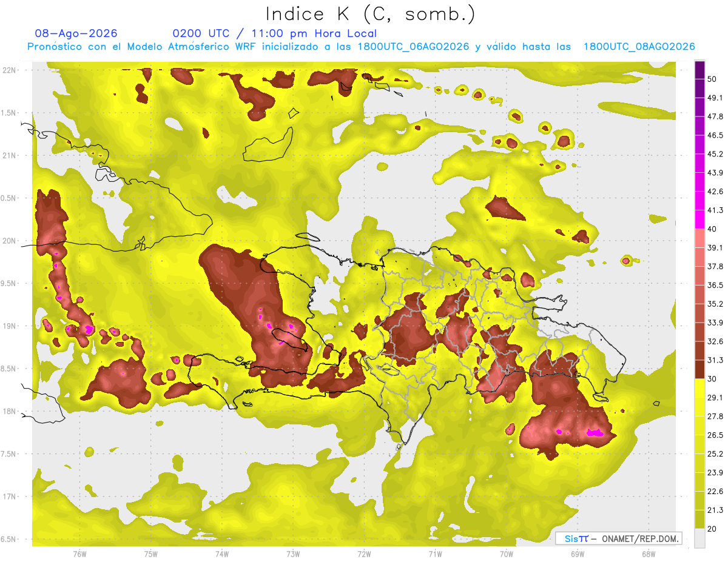Click the "29.1" color bar label
This screenshot has height=562, width=728.
pos(715,397)
